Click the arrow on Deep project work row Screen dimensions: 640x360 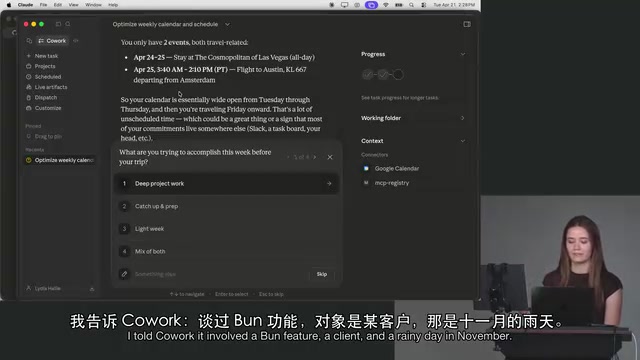pos(329,184)
